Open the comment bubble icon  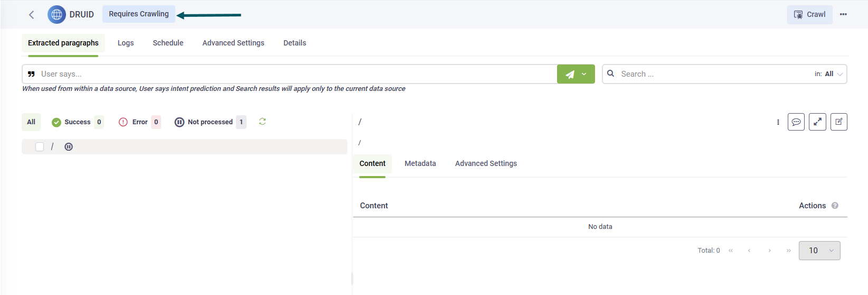coord(796,122)
